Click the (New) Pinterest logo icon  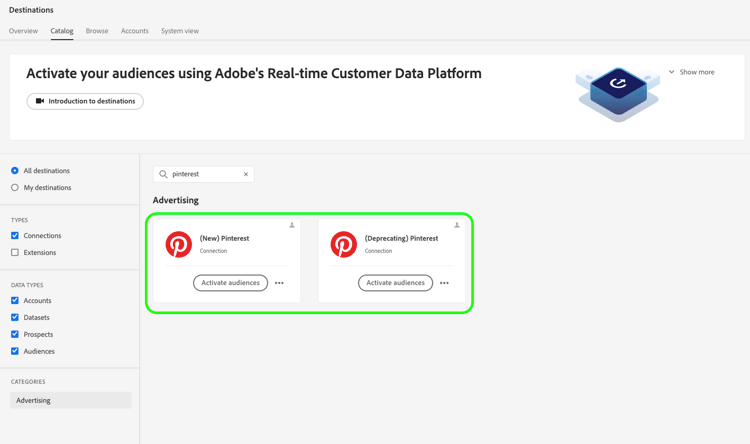pos(179,244)
